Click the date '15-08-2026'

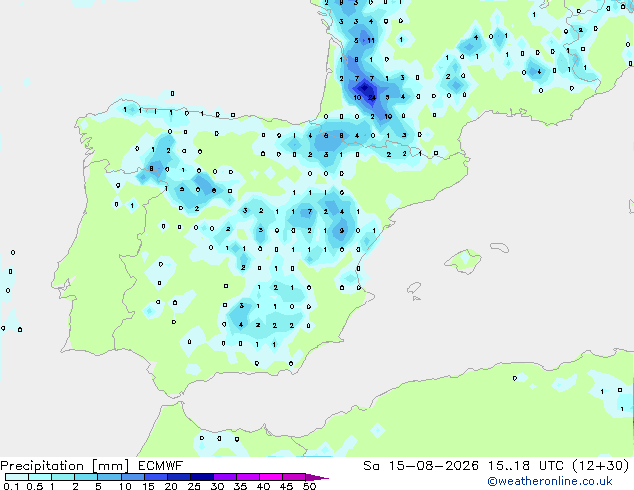point(433,466)
